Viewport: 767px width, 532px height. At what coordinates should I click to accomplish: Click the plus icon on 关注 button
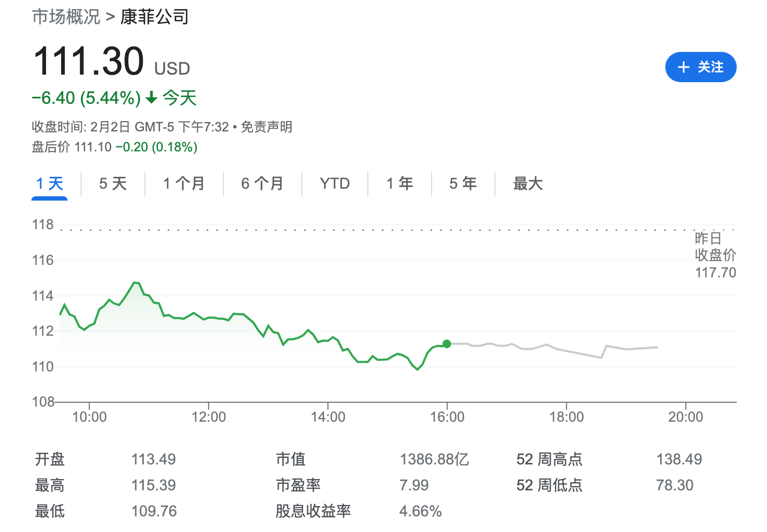[x=684, y=67]
